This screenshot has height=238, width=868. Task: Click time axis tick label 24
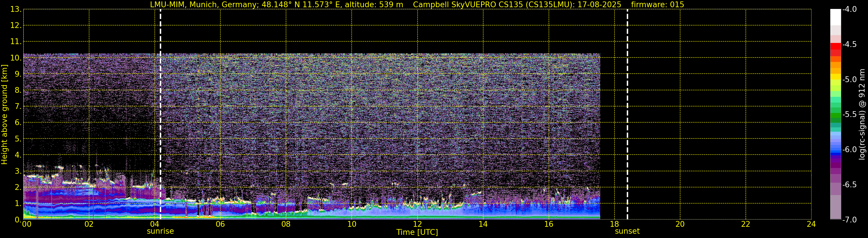point(811,224)
